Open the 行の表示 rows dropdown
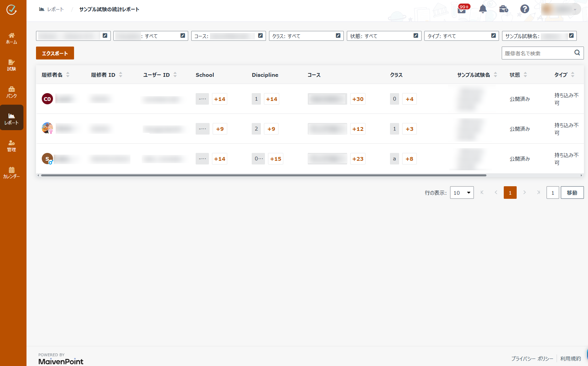 462,193
